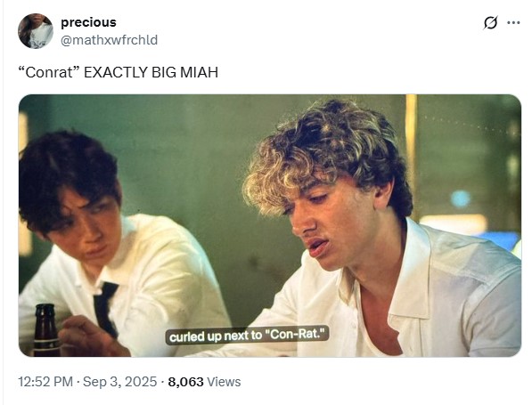The height and width of the screenshot is (405, 532).
Task: Click the Views label
Action: point(224,382)
